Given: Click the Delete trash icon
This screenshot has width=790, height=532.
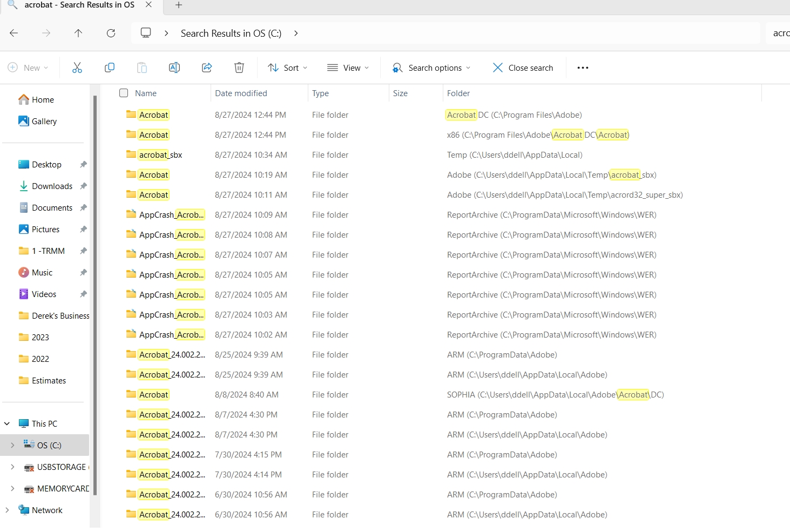Looking at the screenshot, I should click(x=239, y=68).
